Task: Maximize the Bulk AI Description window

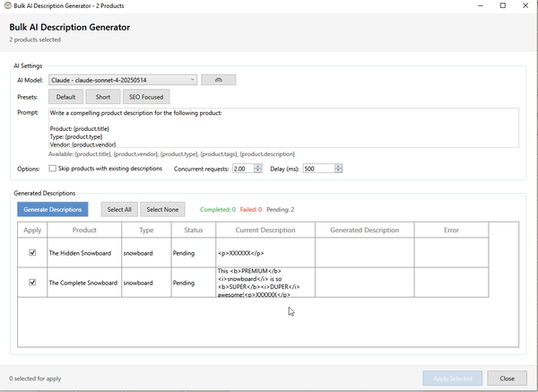Action: click(503, 5)
